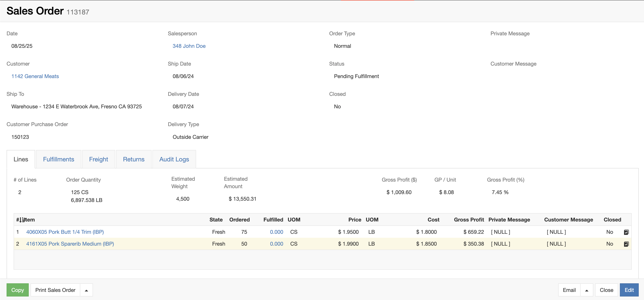Click the Email button
This screenshot has height=300, width=644.
pyautogui.click(x=569, y=290)
